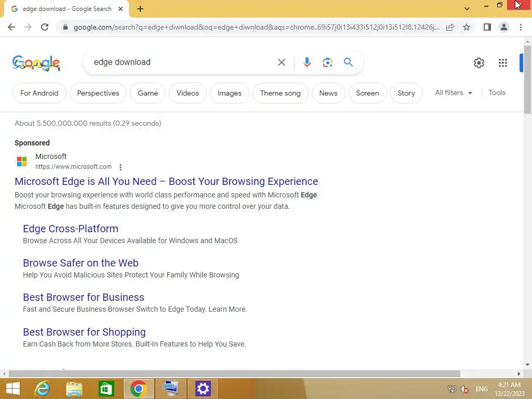Open tab search chevron
Viewport: 532px width, 399px height.
pyautogui.click(x=467, y=9)
